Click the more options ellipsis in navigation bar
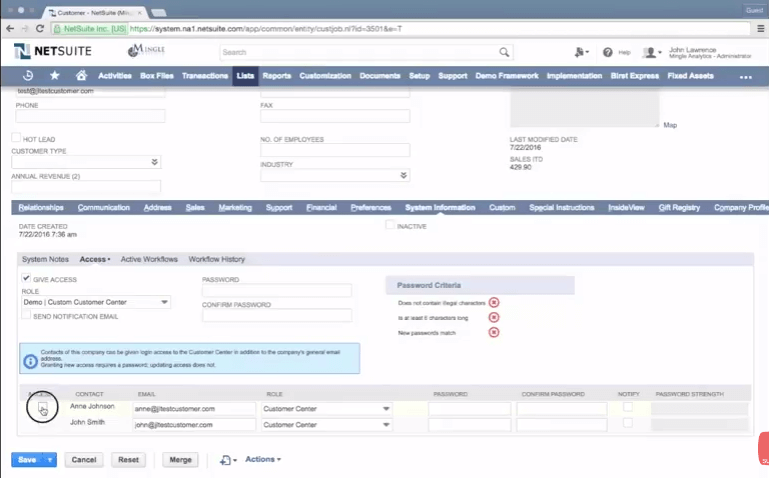Screen dimensions: 769x478 (x=745, y=77)
